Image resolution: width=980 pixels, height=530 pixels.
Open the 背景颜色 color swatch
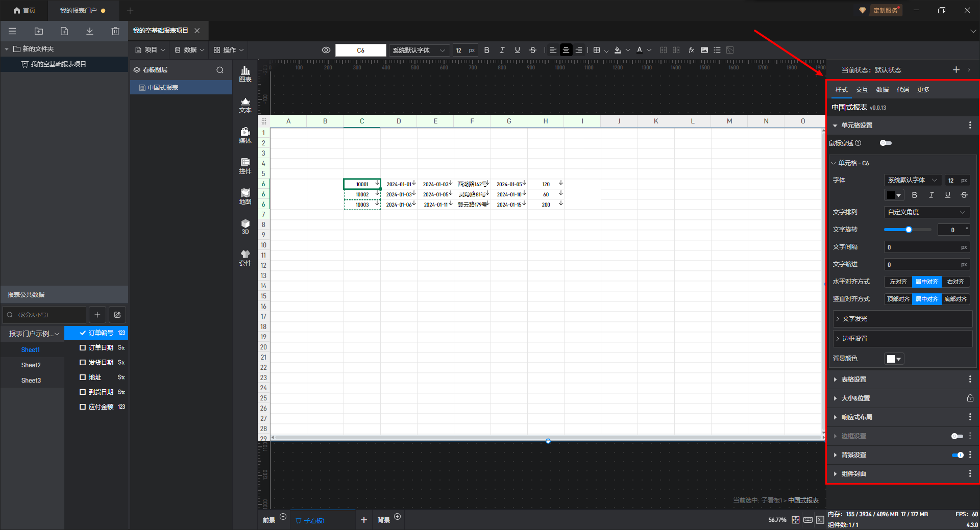point(894,359)
